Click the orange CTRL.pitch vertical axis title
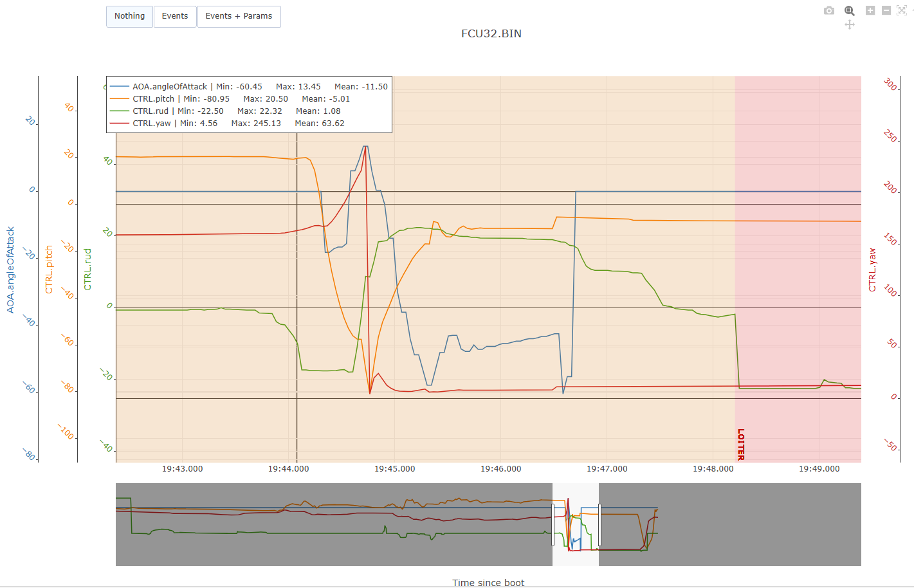The width and height of the screenshot is (914, 588). click(49, 270)
